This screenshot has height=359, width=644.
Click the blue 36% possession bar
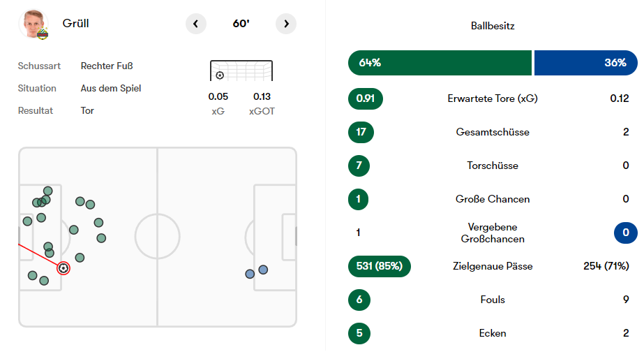point(585,63)
